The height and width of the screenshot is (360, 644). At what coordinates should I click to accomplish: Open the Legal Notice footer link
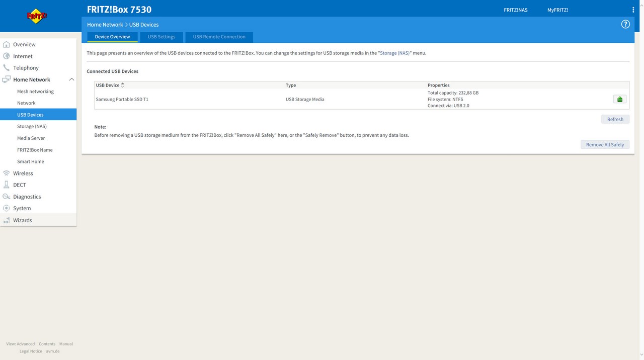point(31,351)
